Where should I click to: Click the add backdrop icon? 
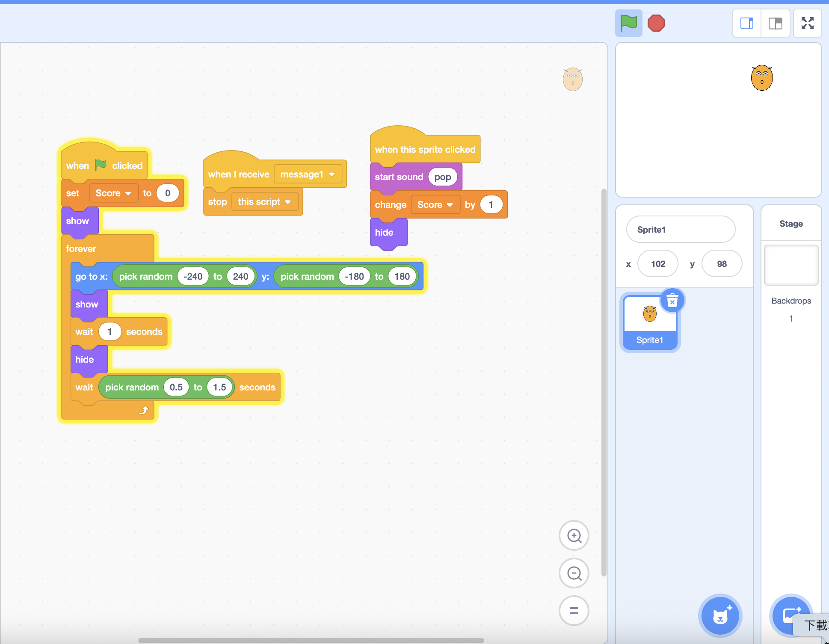pyautogui.click(x=791, y=616)
